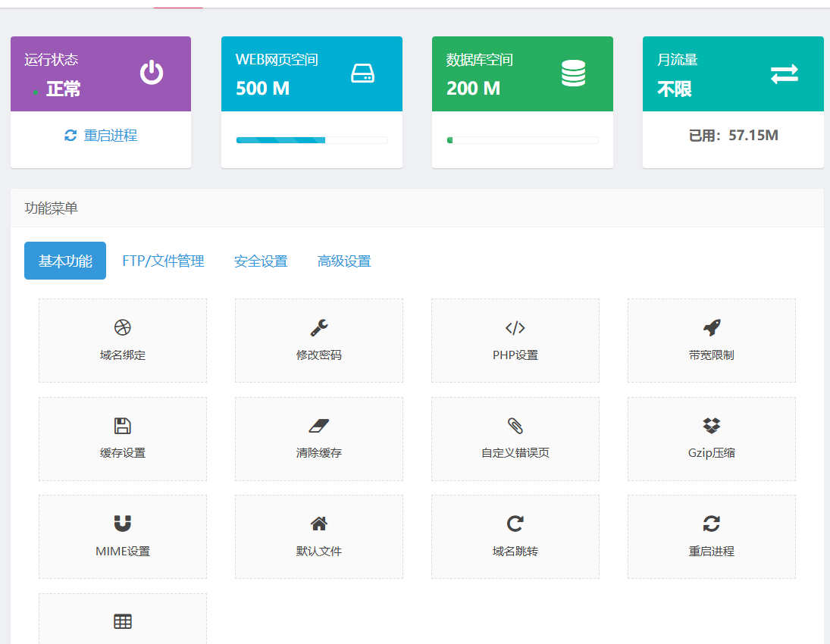The height and width of the screenshot is (644, 830).
Task: Click the 重启进程 restart link below 正常 status
Action: point(100,135)
